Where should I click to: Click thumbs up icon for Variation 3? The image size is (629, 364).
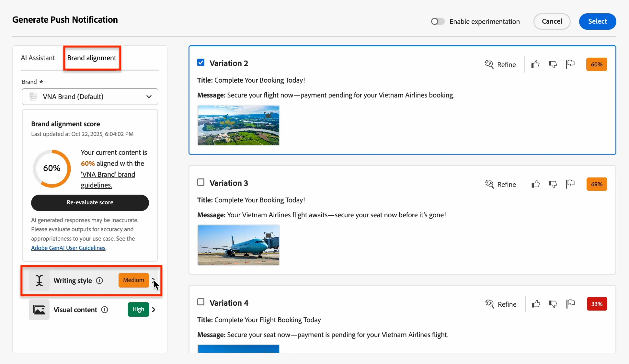[x=536, y=184]
